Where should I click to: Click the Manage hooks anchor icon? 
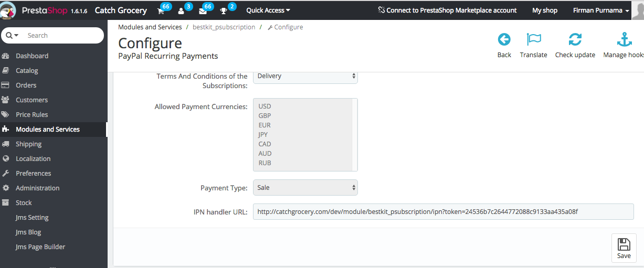(x=624, y=39)
